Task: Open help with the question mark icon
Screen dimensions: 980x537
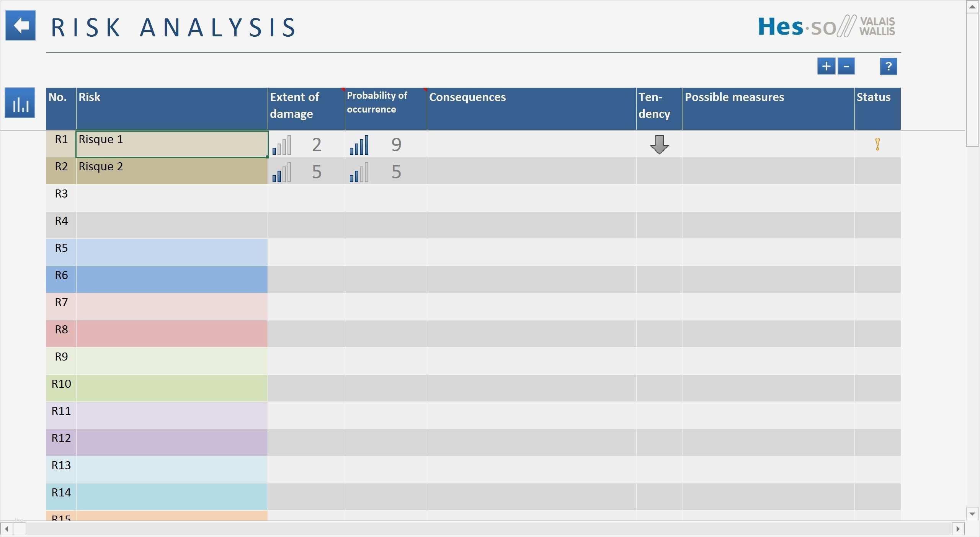Action: tap(888, 66)
